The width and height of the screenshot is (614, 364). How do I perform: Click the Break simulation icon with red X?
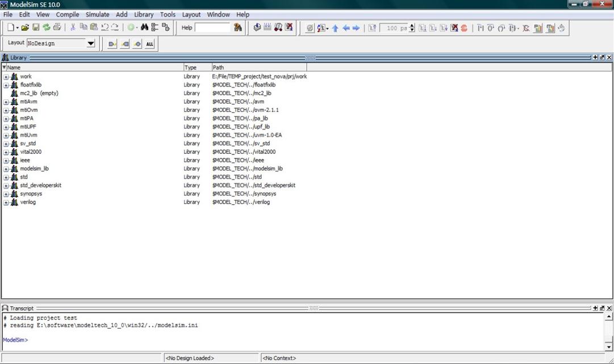tap(289, 27)
